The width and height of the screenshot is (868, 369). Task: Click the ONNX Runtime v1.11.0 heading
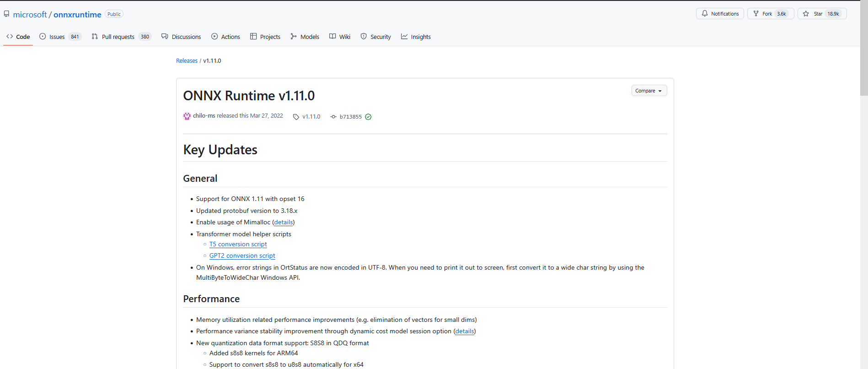click(x=249, y=96)
